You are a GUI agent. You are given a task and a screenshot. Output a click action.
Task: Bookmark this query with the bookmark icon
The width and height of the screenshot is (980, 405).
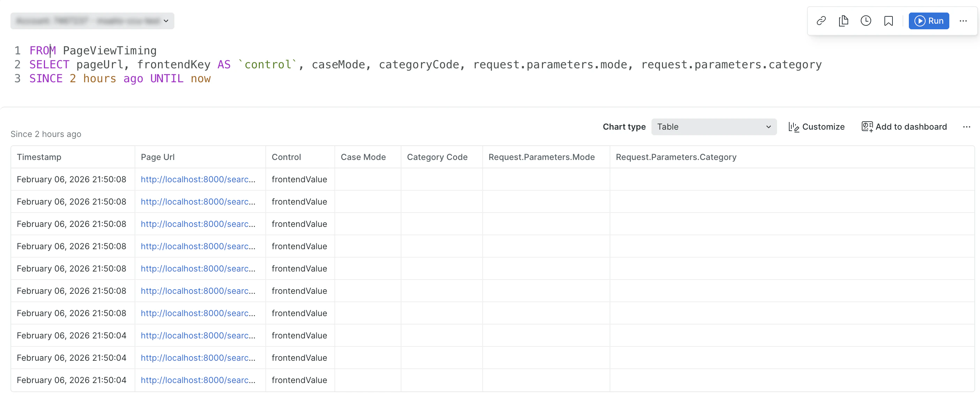(x=888, y=21)
